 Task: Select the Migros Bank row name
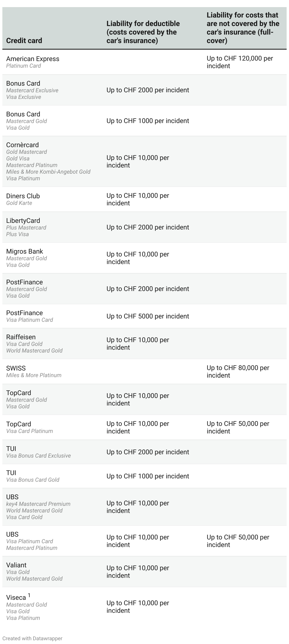(x=25, y=251)
